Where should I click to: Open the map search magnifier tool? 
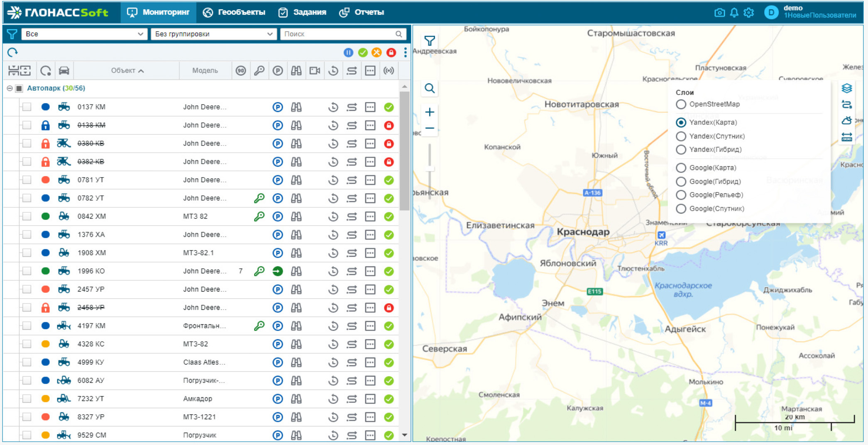(430, 88)
